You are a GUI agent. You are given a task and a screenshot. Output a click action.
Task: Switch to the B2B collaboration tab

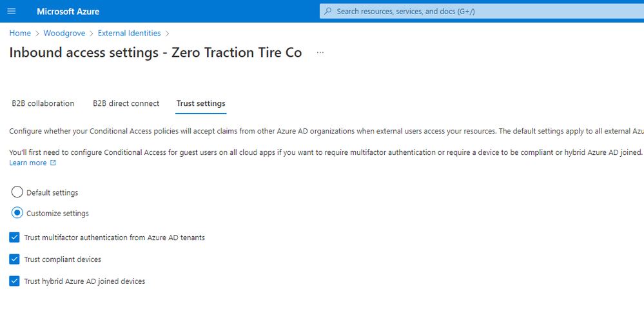tap(43, 103)
